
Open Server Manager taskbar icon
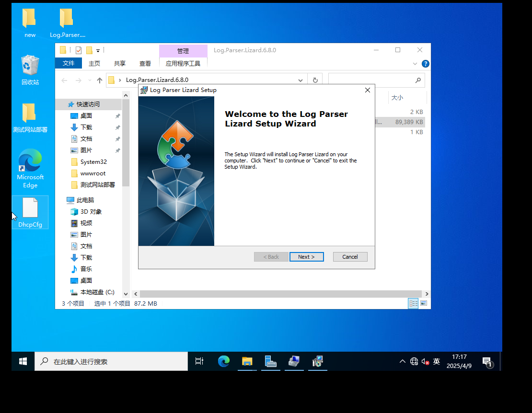coord(271,361)
